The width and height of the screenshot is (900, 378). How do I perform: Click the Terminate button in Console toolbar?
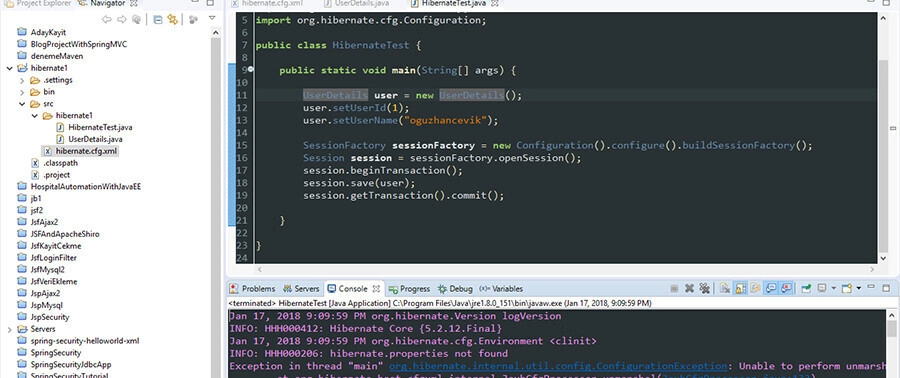[674, 289]
